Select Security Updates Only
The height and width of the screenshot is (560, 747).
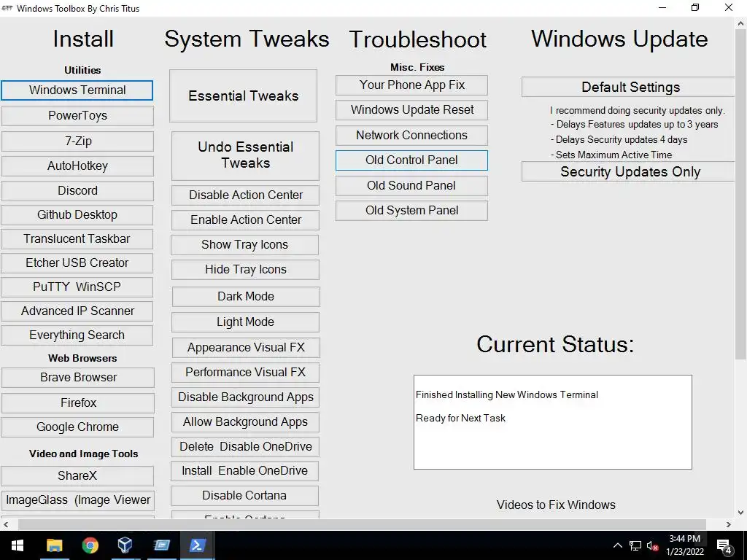[628, 172]
